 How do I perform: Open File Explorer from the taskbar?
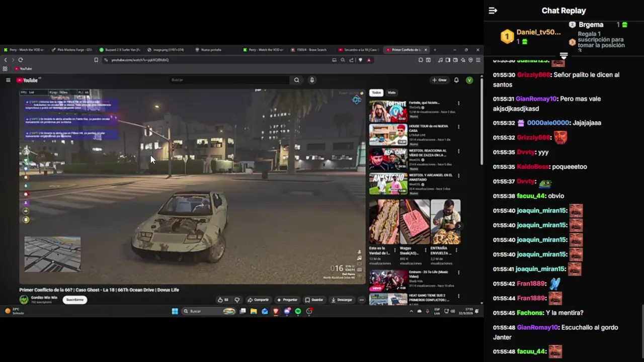254,311
